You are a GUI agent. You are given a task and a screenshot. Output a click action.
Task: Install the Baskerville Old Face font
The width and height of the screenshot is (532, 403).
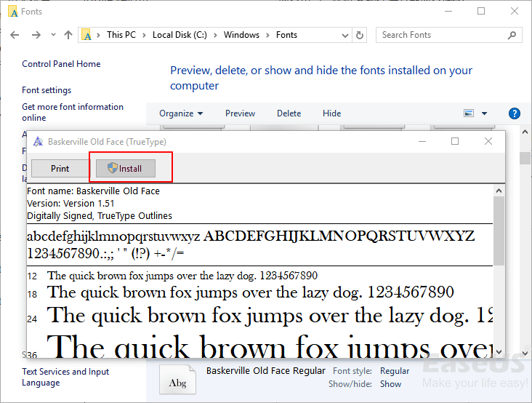tap(125, 169)
